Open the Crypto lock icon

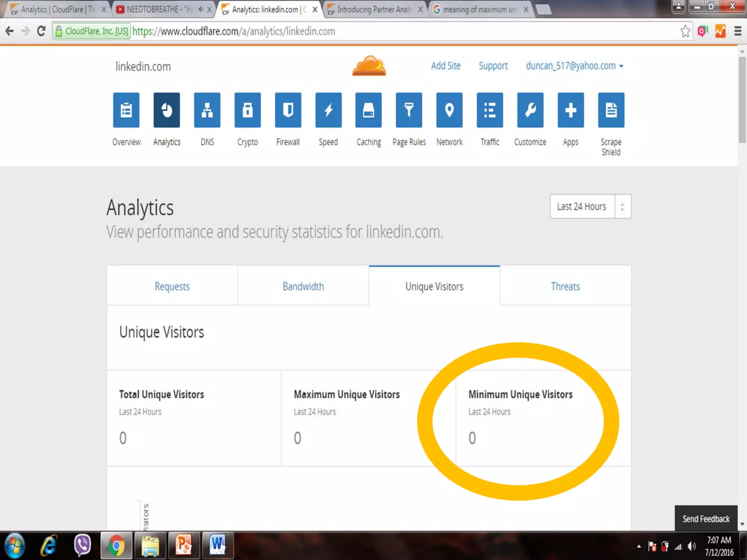point(247,110)
